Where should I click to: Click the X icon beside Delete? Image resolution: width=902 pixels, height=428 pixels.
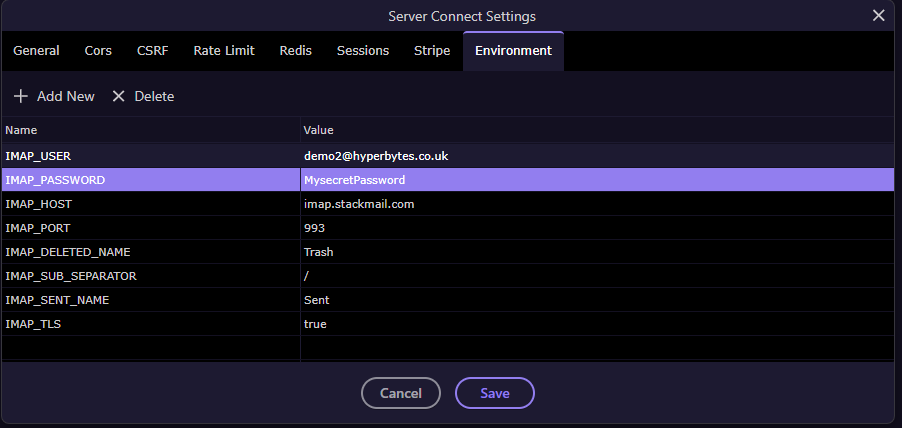click(119, 96)
